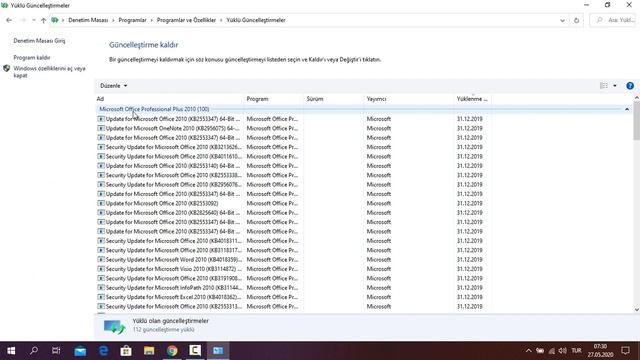
Task: Open the volume control in tray
Action: pyautogui.click(x=562, y=351)
